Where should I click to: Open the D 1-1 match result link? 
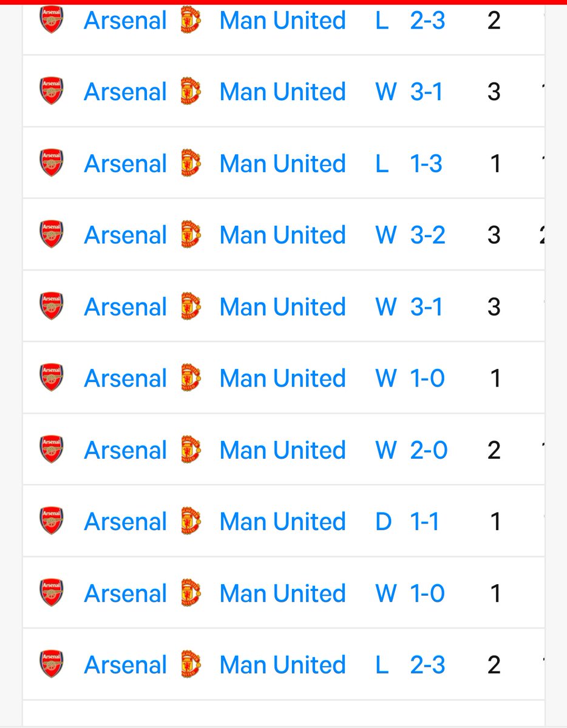click(x=407, y=521)
